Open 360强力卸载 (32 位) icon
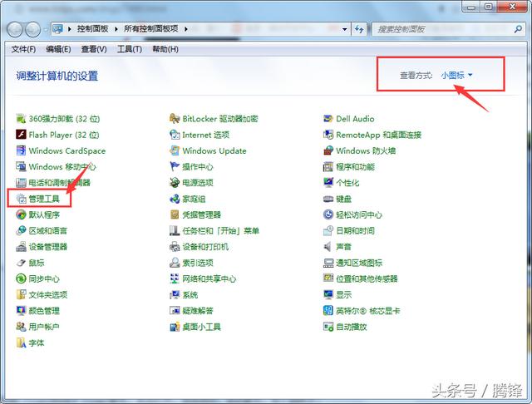The height and width of the screenshot is (404, 532). click(x=21, y=119)
